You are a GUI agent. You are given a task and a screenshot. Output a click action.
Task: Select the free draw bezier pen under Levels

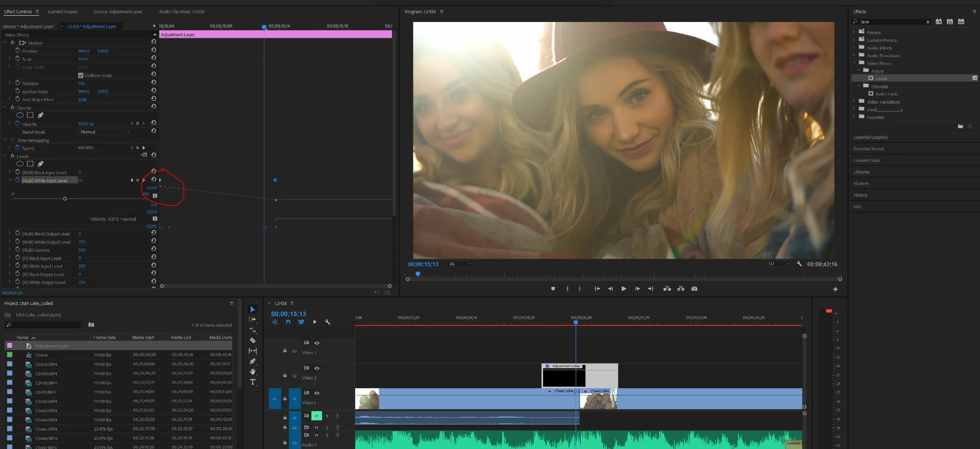[x=41, y=164]
